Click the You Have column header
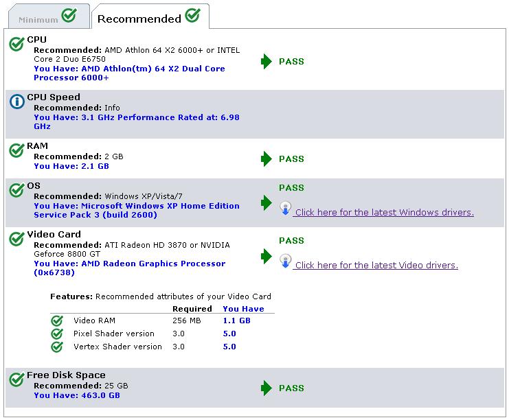 click(243, 309)
